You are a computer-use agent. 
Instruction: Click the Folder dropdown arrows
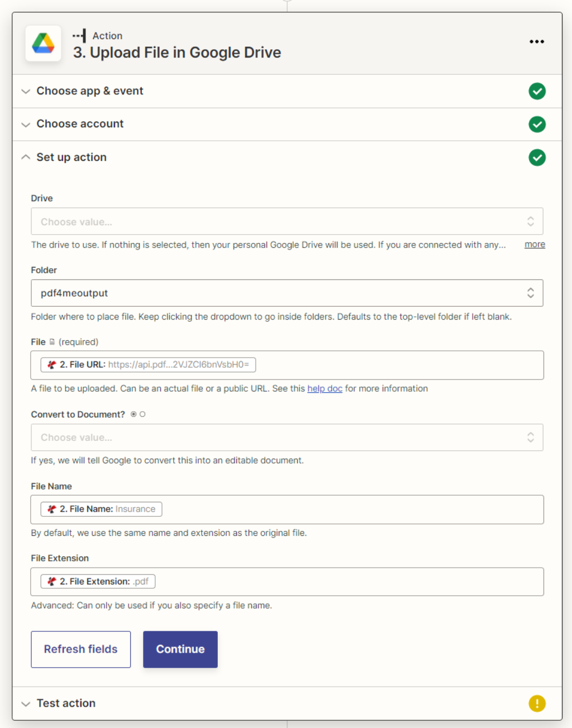point(530,293)
